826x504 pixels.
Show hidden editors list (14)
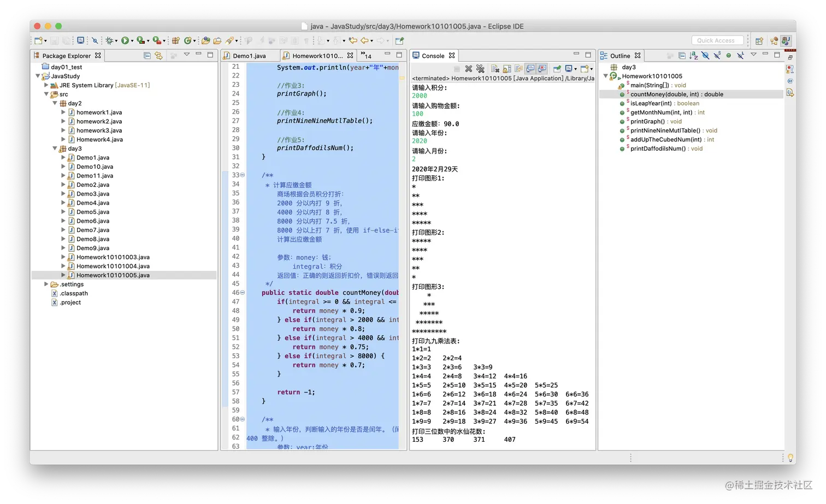point(366,55)
